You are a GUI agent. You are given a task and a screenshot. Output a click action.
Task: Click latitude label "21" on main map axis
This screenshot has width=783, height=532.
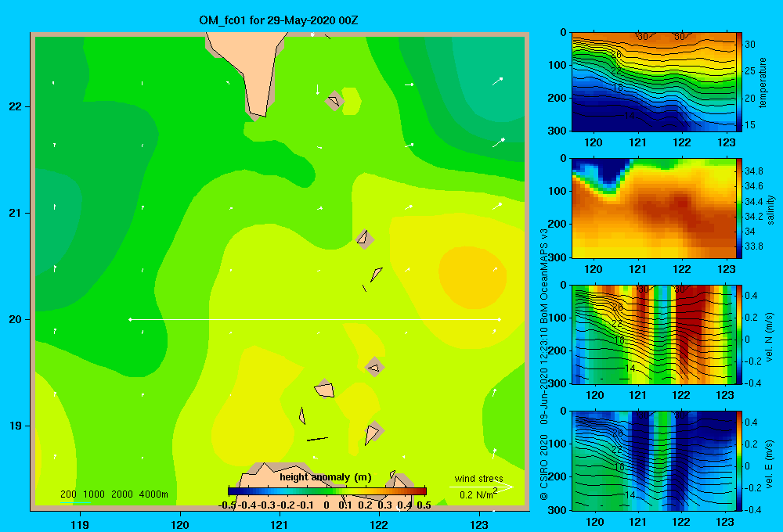[15, 213]
